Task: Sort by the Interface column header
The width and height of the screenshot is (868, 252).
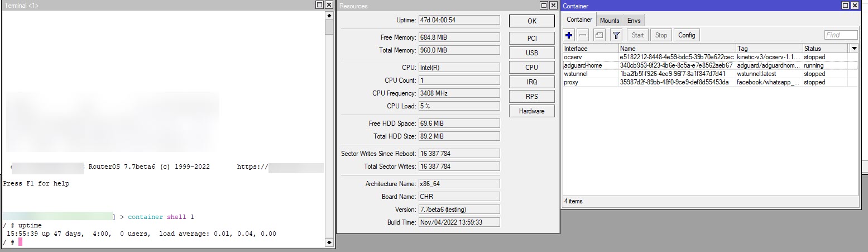Action: pos(591,49)
